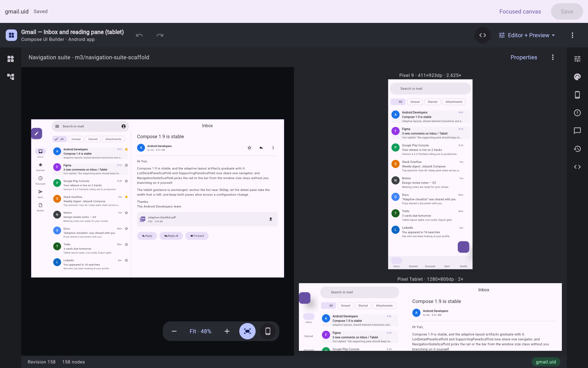Screen dimensions: 588x368
Task: Click the Fit · 48% zoom label
Action: coord(200,331)
